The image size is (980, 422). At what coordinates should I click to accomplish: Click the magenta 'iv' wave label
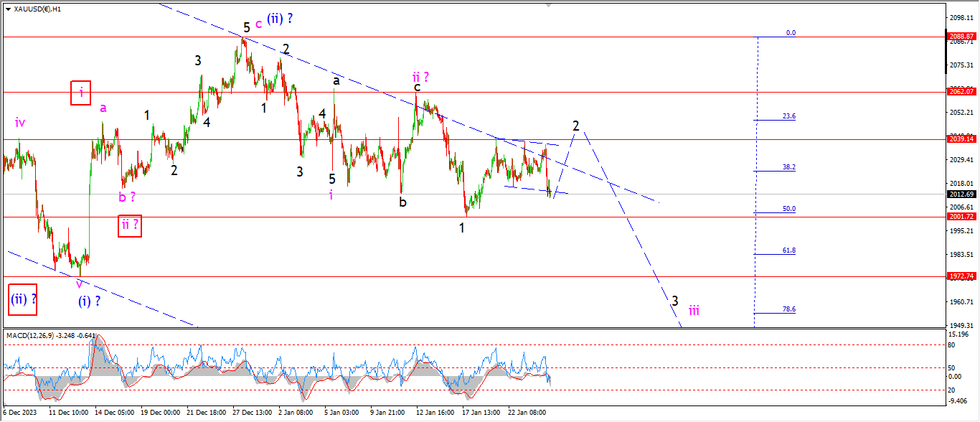pos(19,123)
